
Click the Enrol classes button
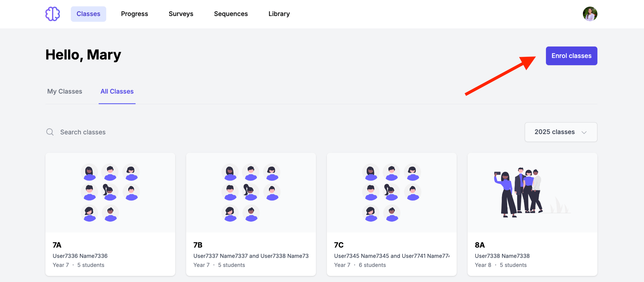pyautogui.click(x=571, y=56)
